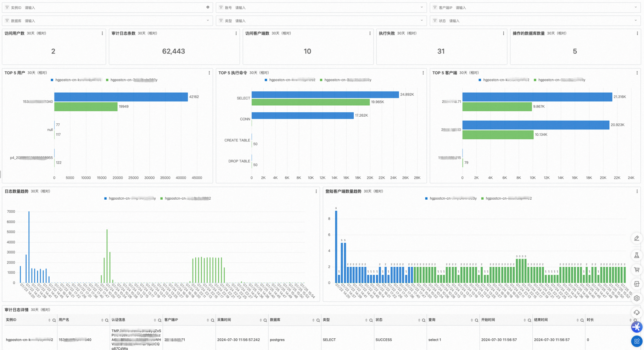Image resolution: width=644 pixels, height=350 pixels.
Task: Open more options for 访问客户端数 card
Action: point(370,33)
